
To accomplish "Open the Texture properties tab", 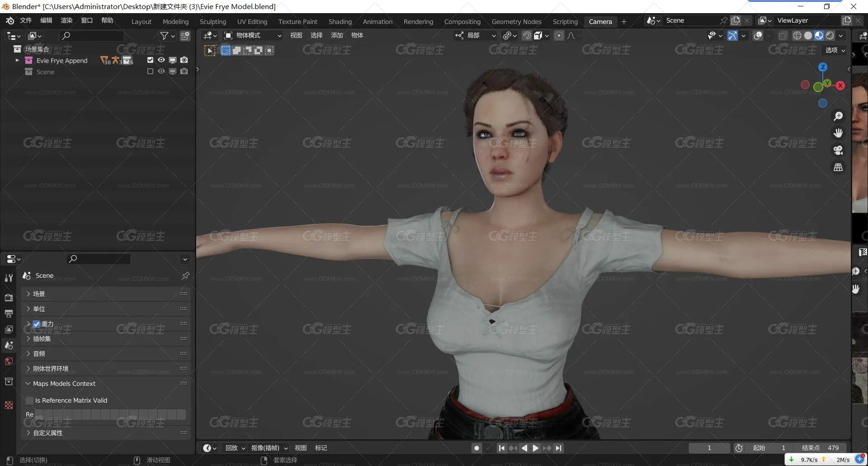I will 9,405.
